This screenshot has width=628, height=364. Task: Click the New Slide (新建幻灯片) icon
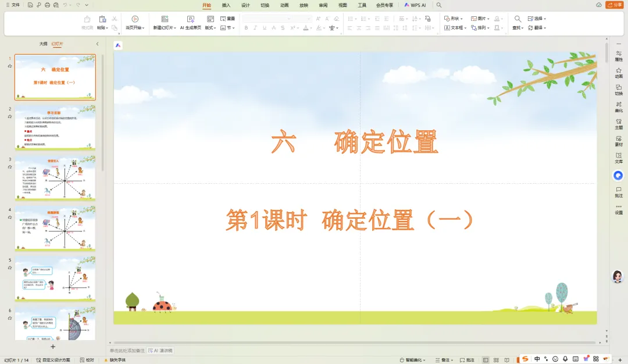(x=165, y=19)
